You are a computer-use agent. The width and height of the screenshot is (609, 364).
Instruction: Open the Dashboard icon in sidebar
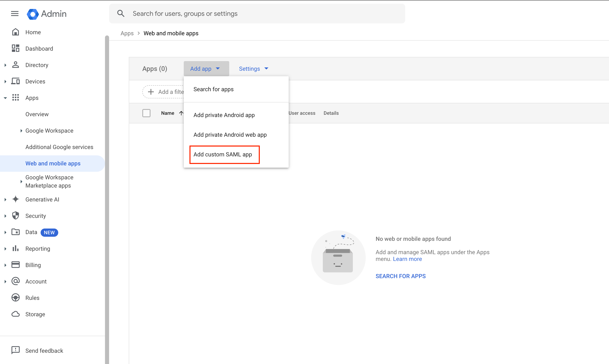[15, 48]
